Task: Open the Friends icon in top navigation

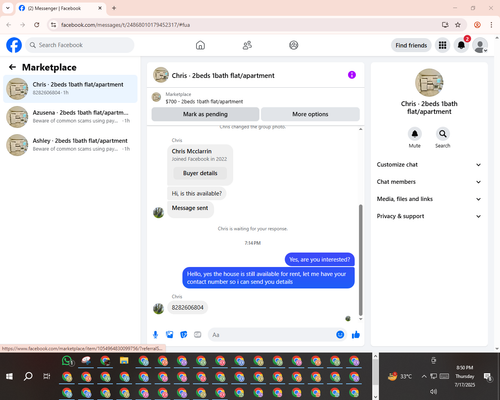Action: tap(247, 45)
